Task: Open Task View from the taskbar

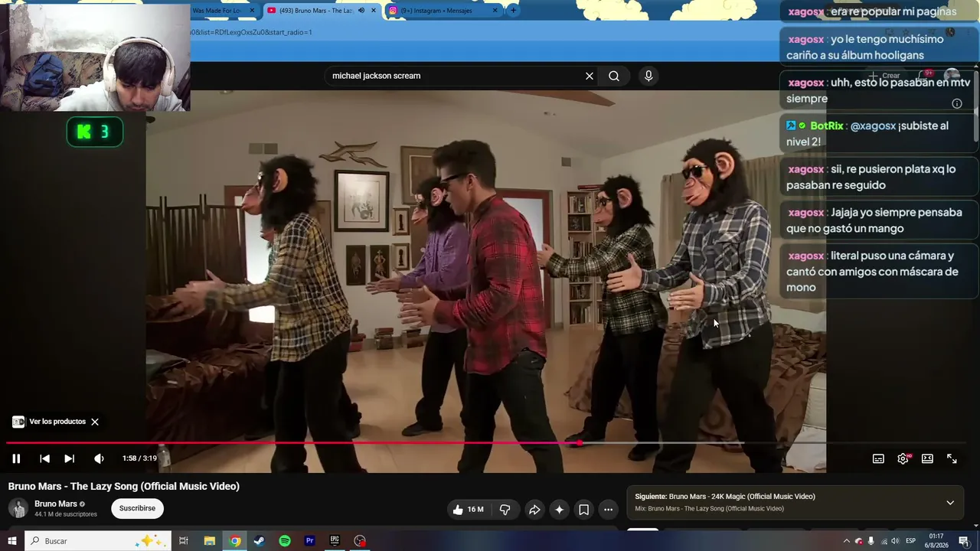Action: pyautogui.click(x=184, y=541)
